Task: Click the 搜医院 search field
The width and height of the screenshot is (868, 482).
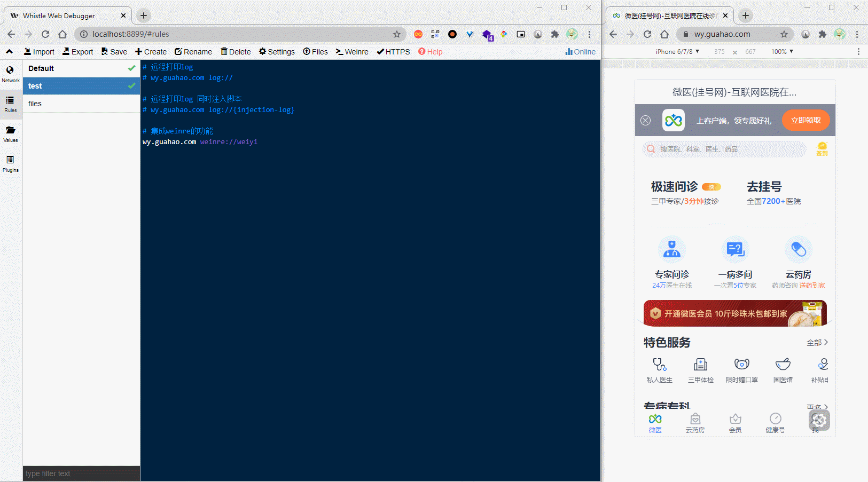Action: click(725, 149)
